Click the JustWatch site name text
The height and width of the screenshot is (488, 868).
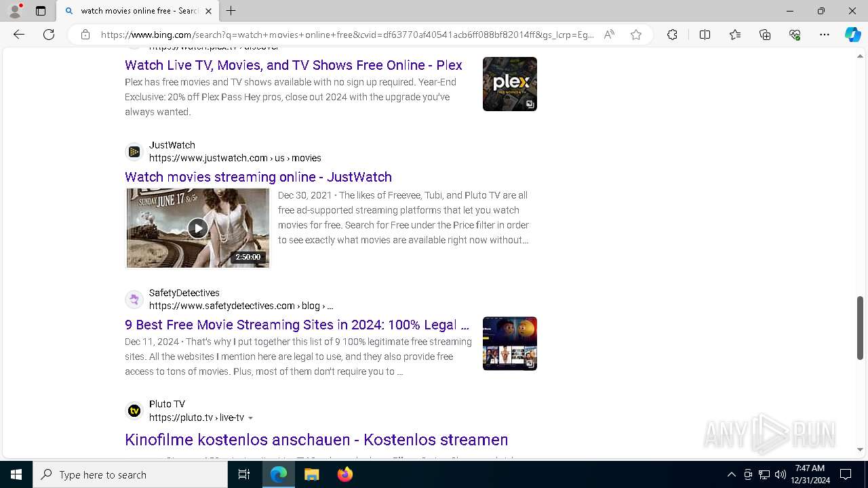[x=172, y=145]
